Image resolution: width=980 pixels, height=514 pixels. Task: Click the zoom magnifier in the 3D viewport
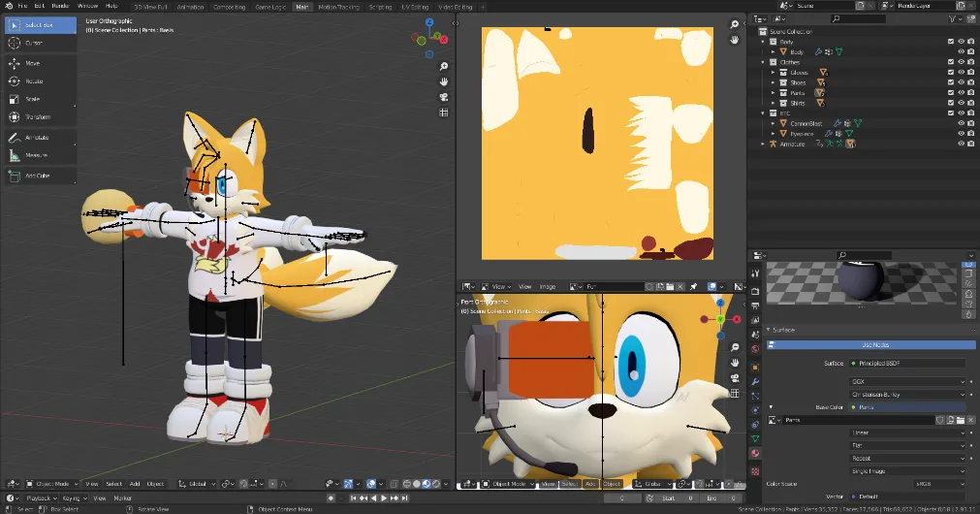coord(444,66)
